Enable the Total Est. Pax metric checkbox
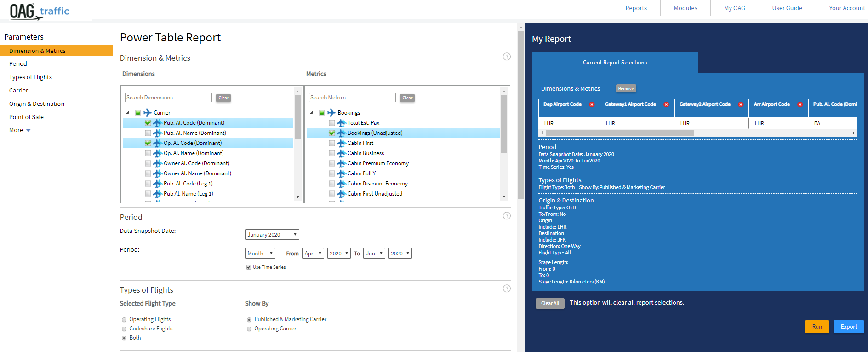The image size is (868, 352). [x=332, y=123]
